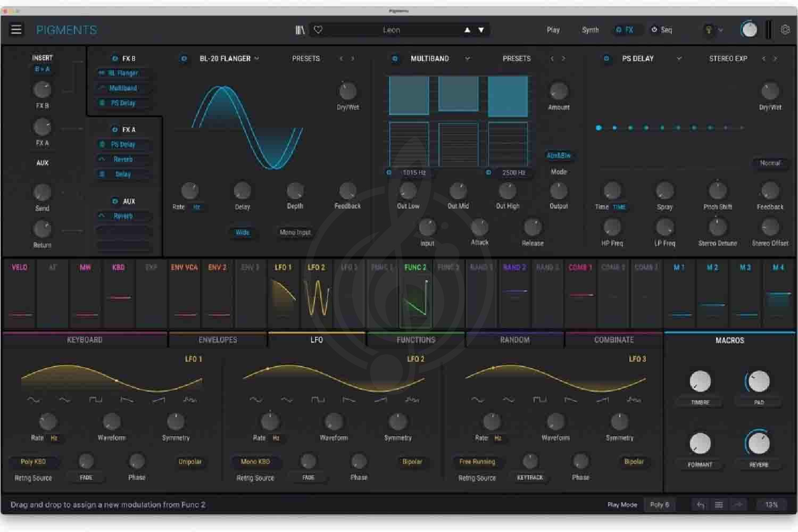Open the RANDOM modulation tab
Screen dimensions: 798x532
(x=515, y=340)
